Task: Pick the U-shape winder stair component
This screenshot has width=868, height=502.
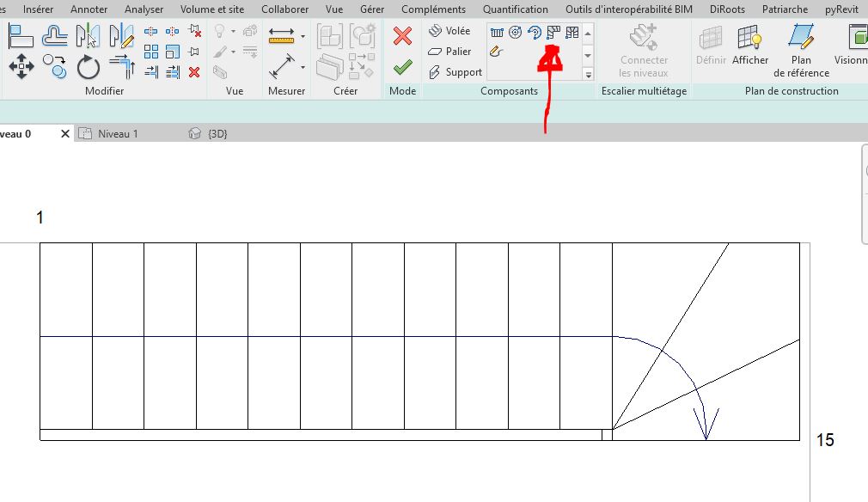Action: pyautogui.click(x=572, y=33)
